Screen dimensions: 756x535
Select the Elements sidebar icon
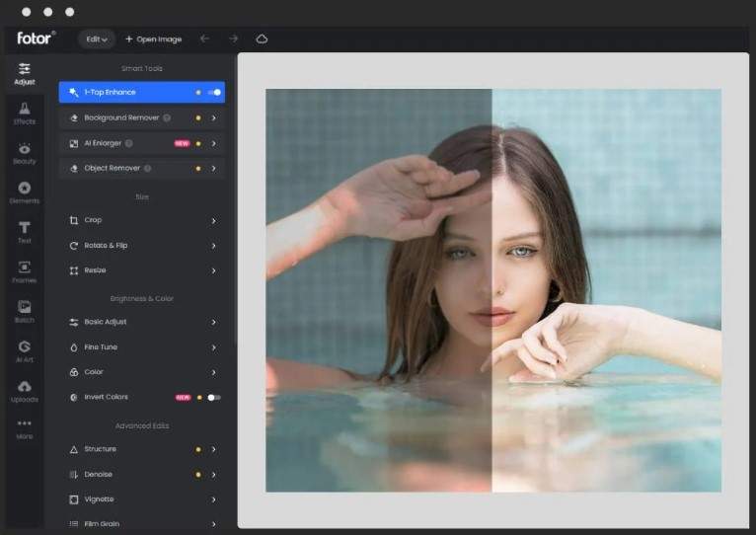tap(24, 192)
